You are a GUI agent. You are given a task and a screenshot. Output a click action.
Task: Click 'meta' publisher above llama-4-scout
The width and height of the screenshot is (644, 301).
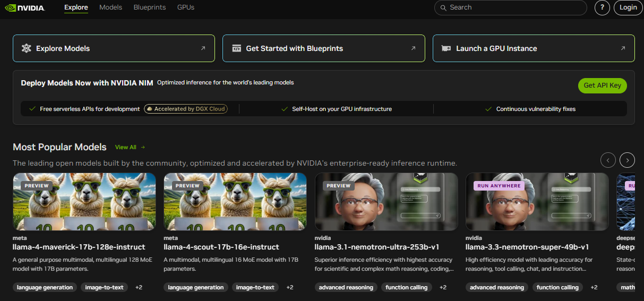click(x=171, y=238)
